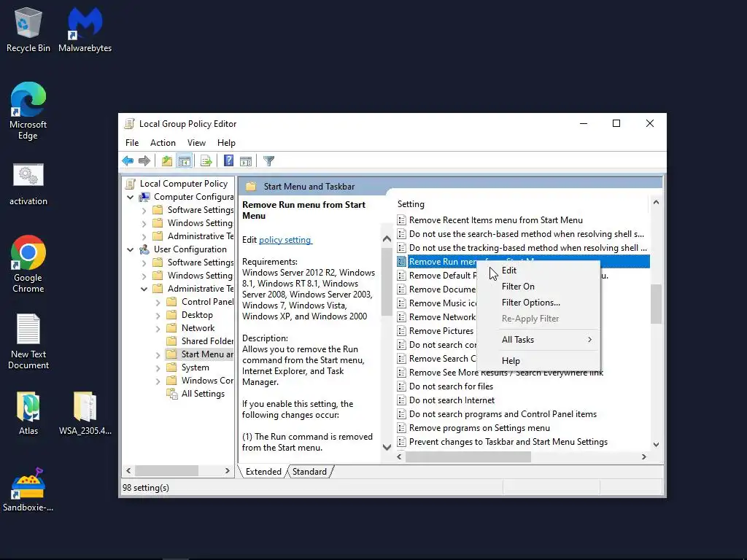Screen dimensions: 747x560
Task: Select Do not search programs and Control Panel items
Action: click(503, 414)
